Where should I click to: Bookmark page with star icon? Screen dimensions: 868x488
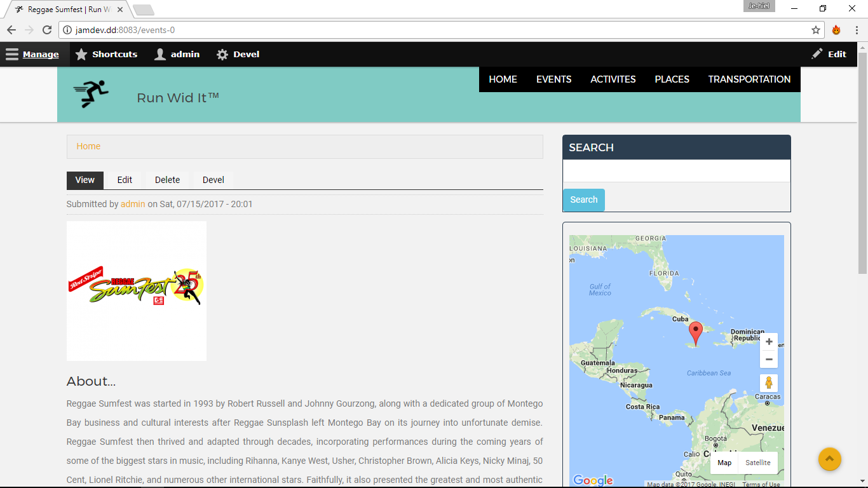click(816, 30)
